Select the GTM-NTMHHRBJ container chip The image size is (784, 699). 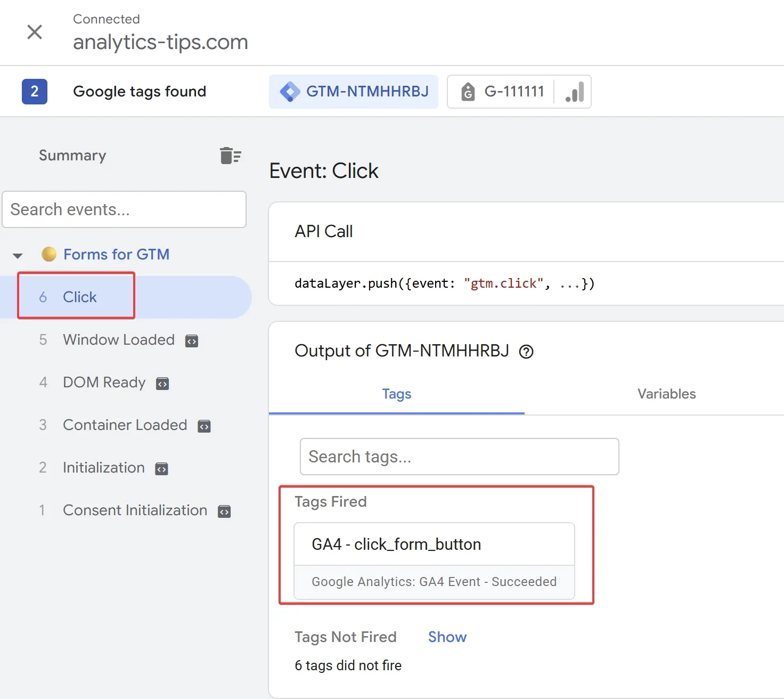point(354,92)
